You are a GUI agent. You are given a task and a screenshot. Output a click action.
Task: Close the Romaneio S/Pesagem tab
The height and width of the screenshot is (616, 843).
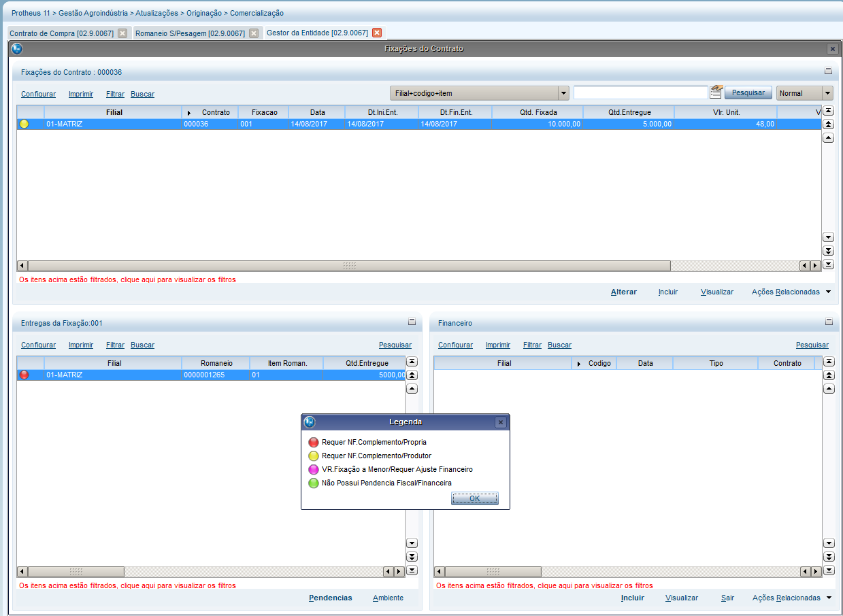coord(254,33)
